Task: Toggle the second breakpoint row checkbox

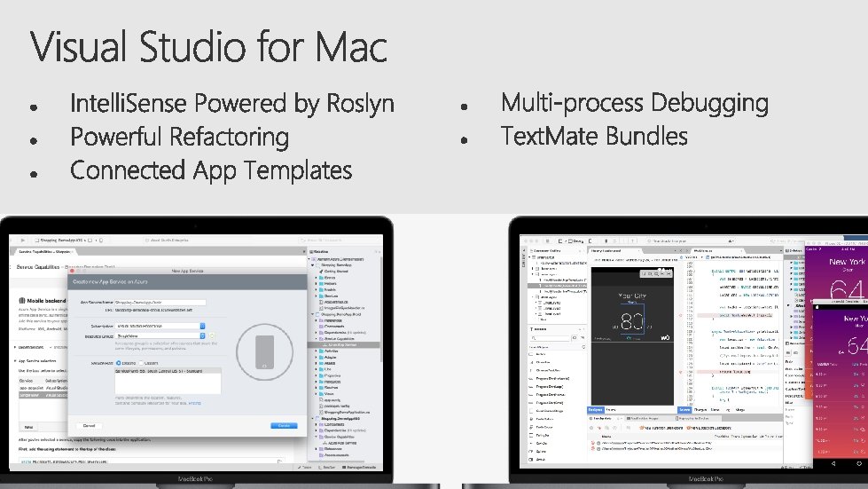Action: (598, 448)
